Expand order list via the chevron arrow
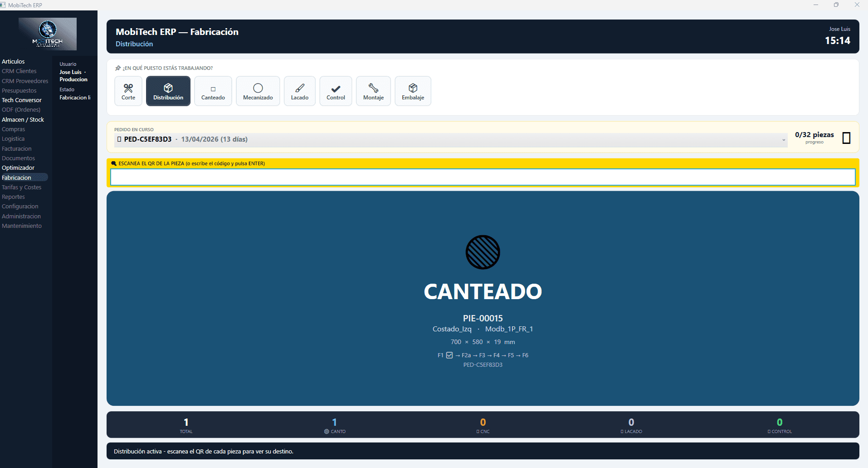 pos(783,140)
